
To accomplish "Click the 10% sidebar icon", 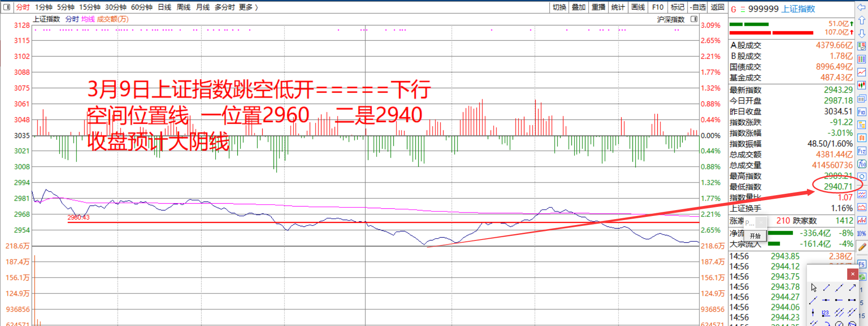I will click(x=862, y=234).
